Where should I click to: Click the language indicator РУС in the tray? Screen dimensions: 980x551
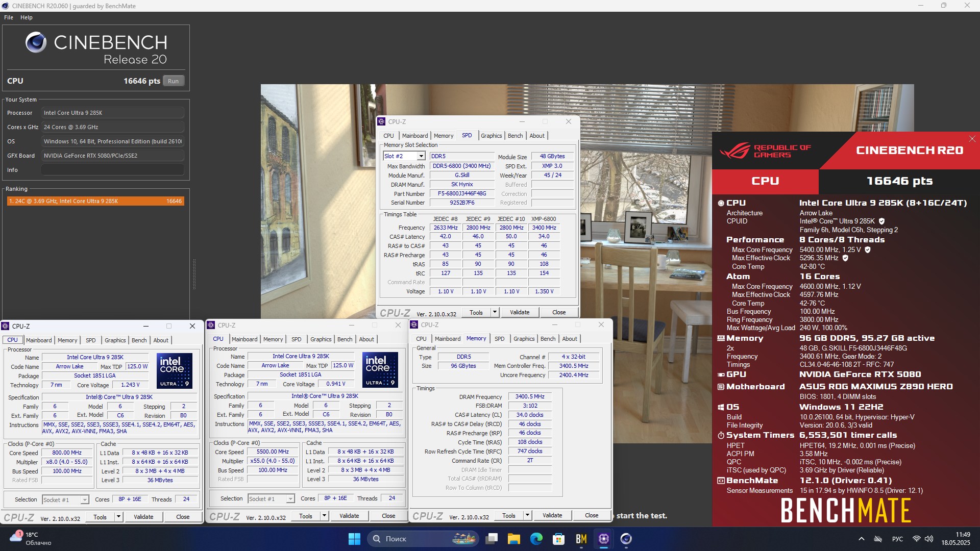(x=897, y=539)
